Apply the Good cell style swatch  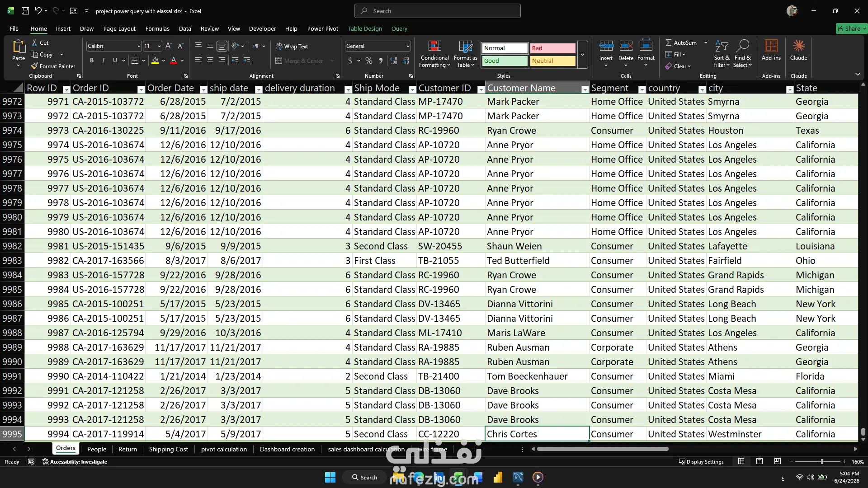tap(505, 61)
